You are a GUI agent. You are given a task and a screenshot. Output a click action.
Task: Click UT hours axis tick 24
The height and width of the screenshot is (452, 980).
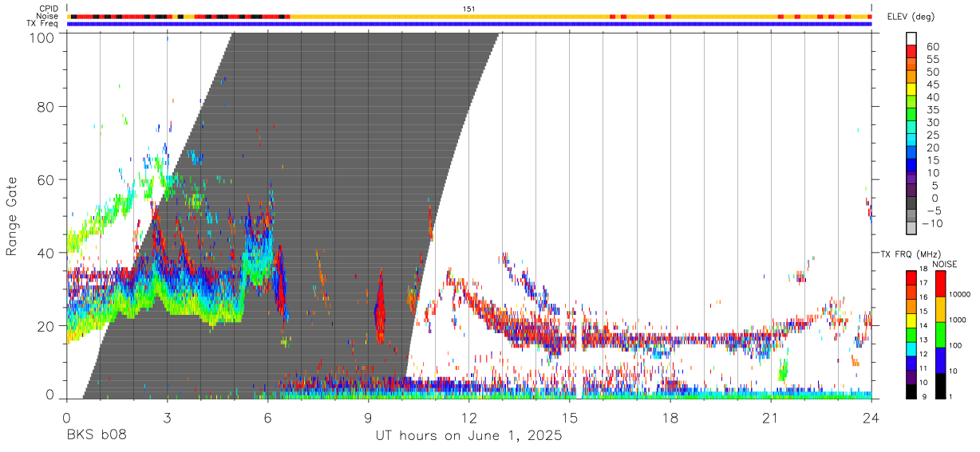[x=871, y=416]
